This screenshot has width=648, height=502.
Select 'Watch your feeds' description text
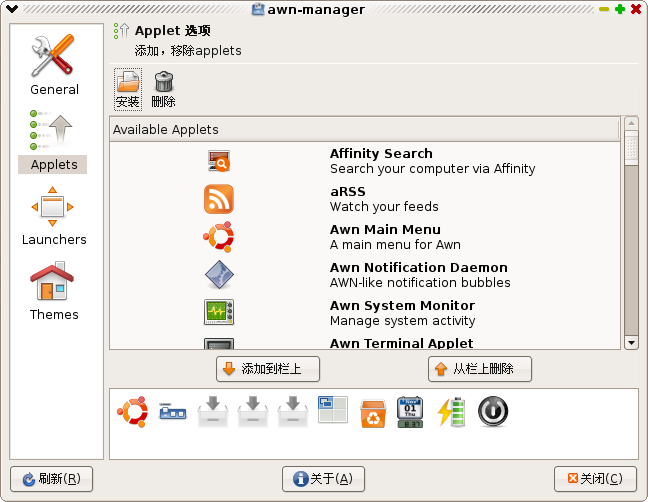click(x=384, y=207)
